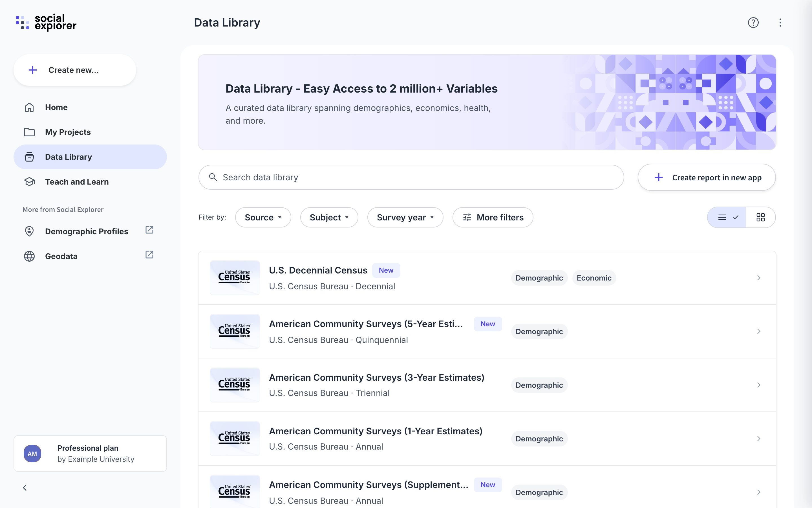The height and width of the screenshot is (508, 812).
Task: Open the help question-mark icon
Action: [x=753, y=23]
